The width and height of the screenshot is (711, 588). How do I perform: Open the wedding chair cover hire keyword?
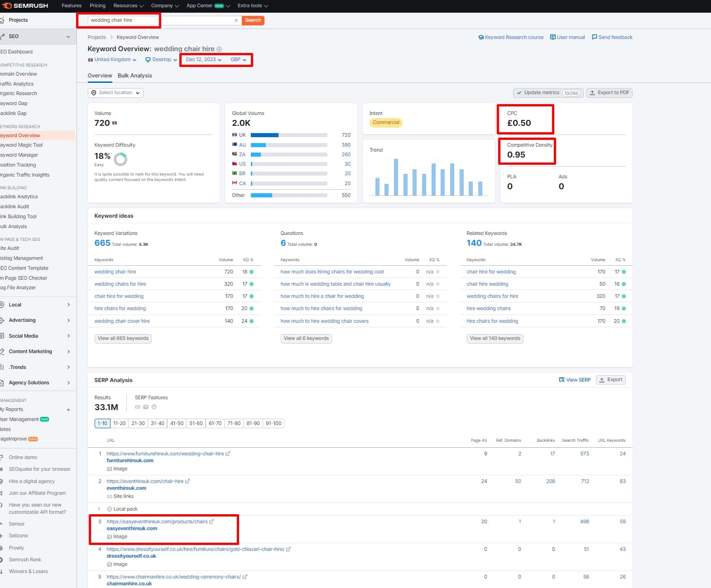click(122, 321)
